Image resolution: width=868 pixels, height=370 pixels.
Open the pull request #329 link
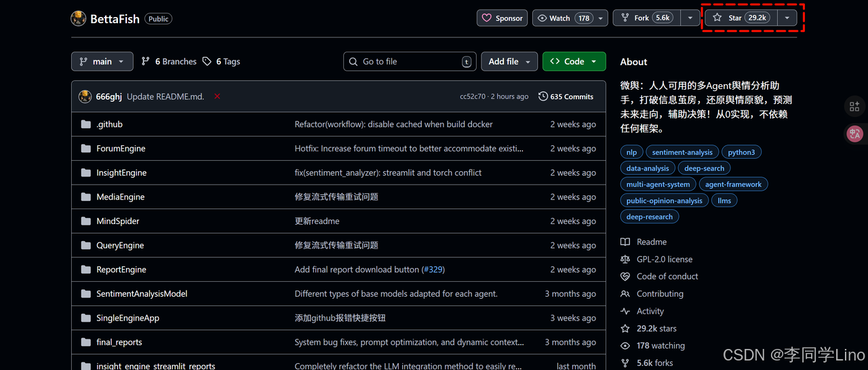point(433,270)
